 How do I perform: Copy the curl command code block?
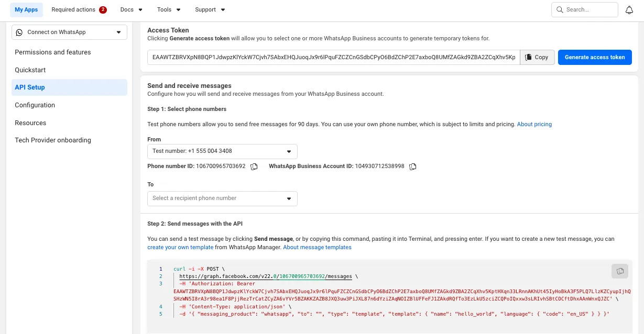pyautogui.click(x=620, y=271)
